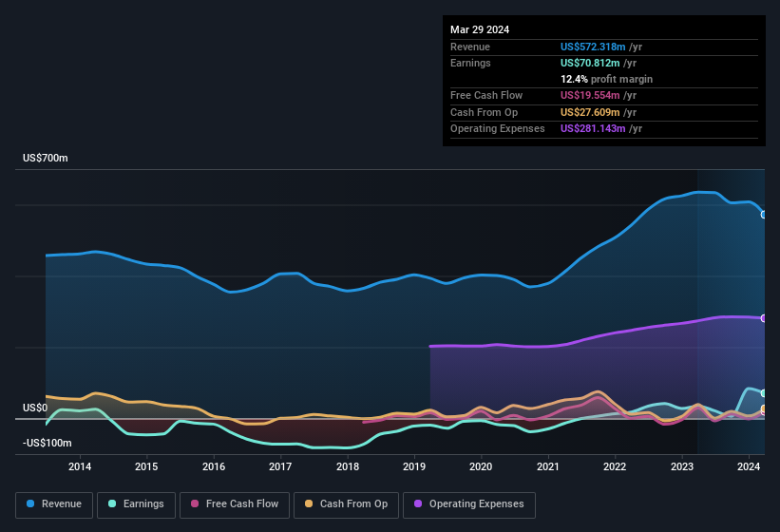The height and width of the screenshot is (532, 780).
Task: Click the Mar 29 2024 tooltip date
Action: [x=480, y=29]
